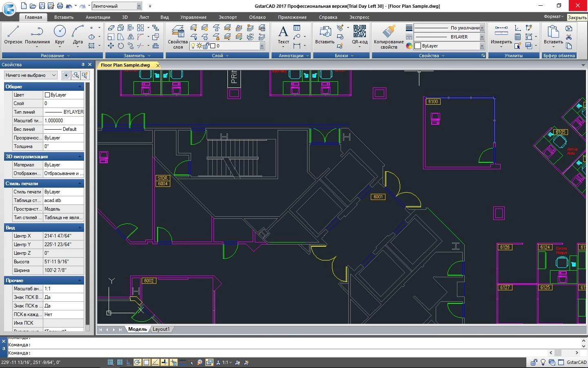
Task: Toggle lineweight display in status bar
Action: point(182,362)
